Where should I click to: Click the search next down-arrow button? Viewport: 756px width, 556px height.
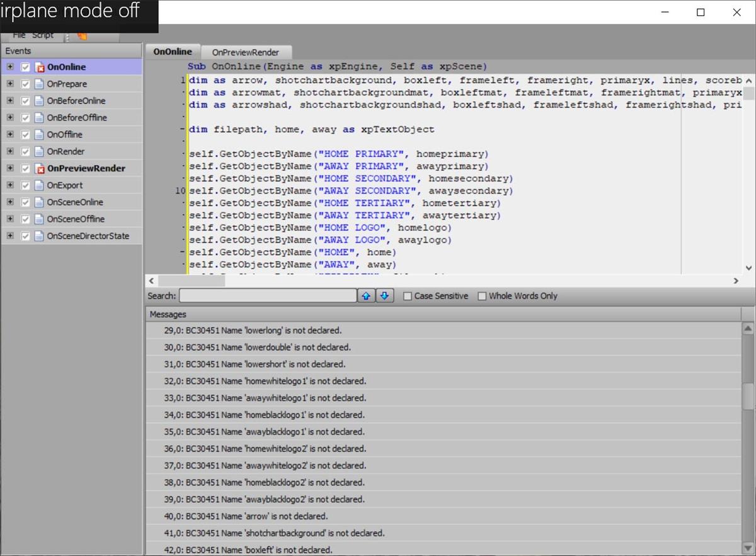(x=385, y=296)
